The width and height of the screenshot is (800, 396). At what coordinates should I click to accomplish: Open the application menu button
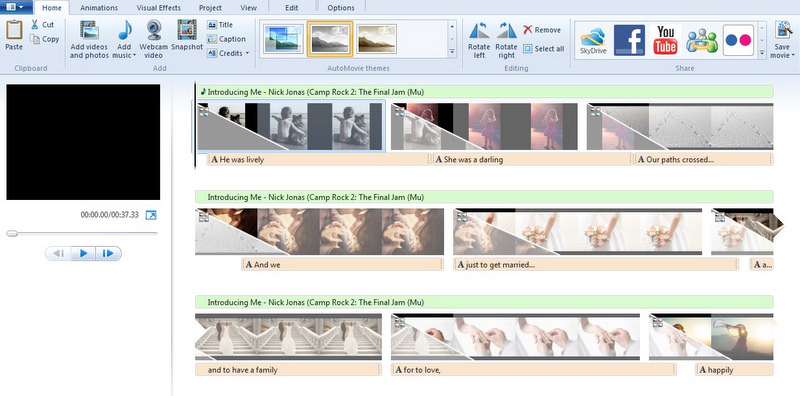tap(17, 7)
